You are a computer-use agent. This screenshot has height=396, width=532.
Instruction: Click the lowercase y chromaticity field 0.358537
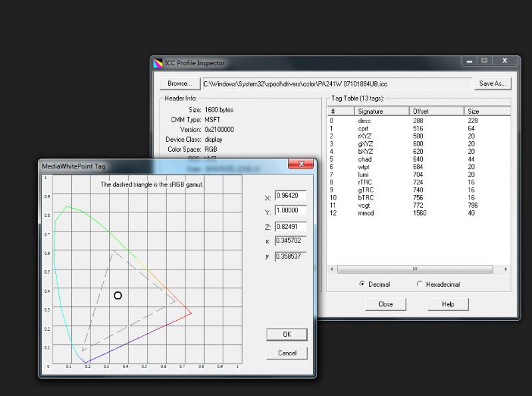pyautogui.click(x=291, y=256)
